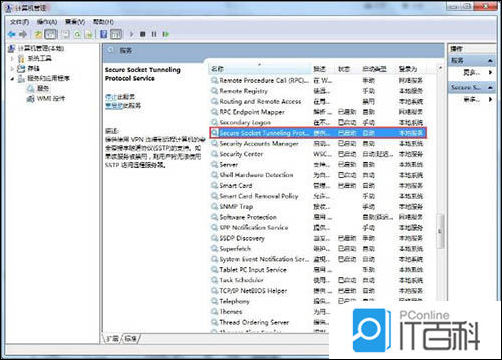Select WMI 控件 in the tree
The height and width of the screenshot is (360, 502).
coord(51,99)
